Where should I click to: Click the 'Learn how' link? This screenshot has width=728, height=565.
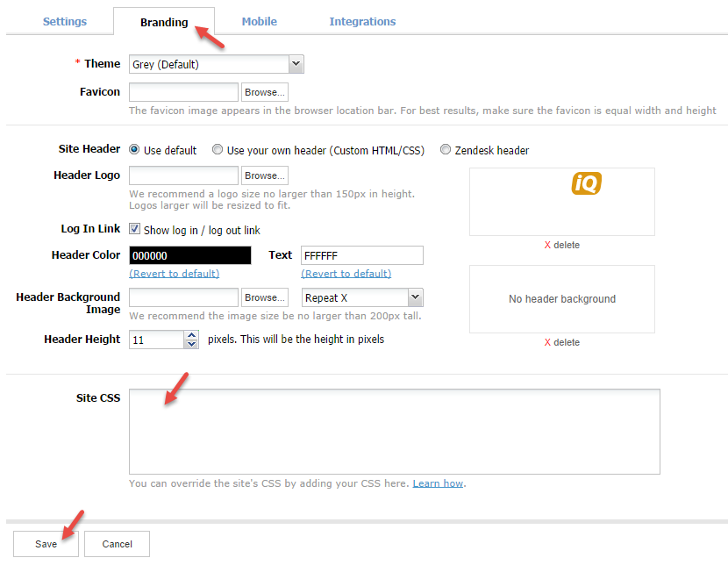click(437, 483)
